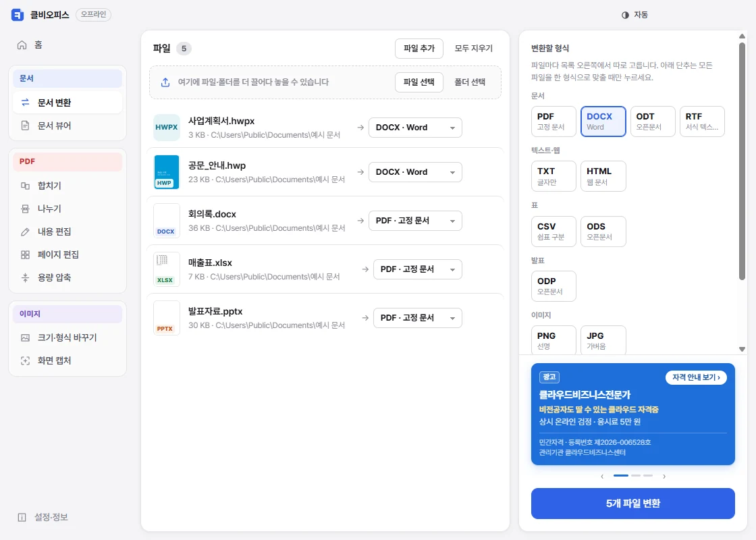Open format dropdown for 매출표.xlsx
The height and width of the screenshot is (540, 756).
coord(418,269)
